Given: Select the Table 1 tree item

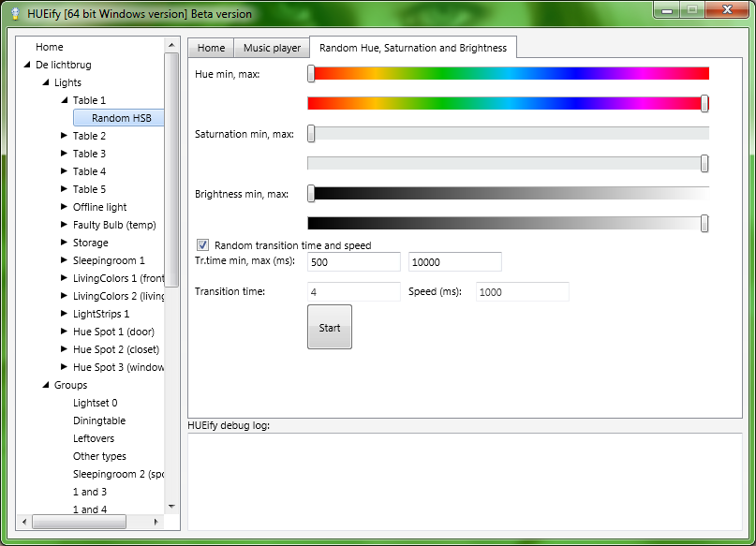Looking at the screenshot, I should coord(89,100).
